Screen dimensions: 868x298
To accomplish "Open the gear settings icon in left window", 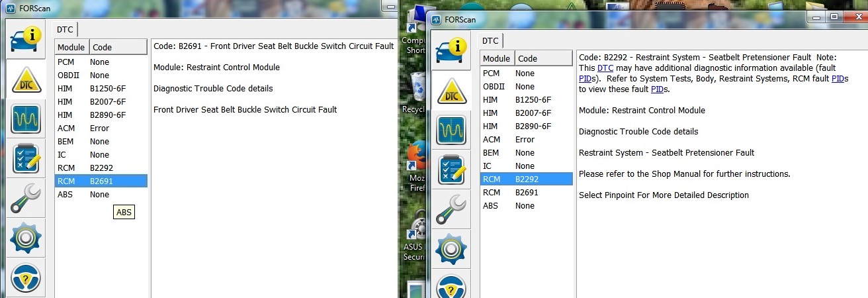I will tap(26, 238).
